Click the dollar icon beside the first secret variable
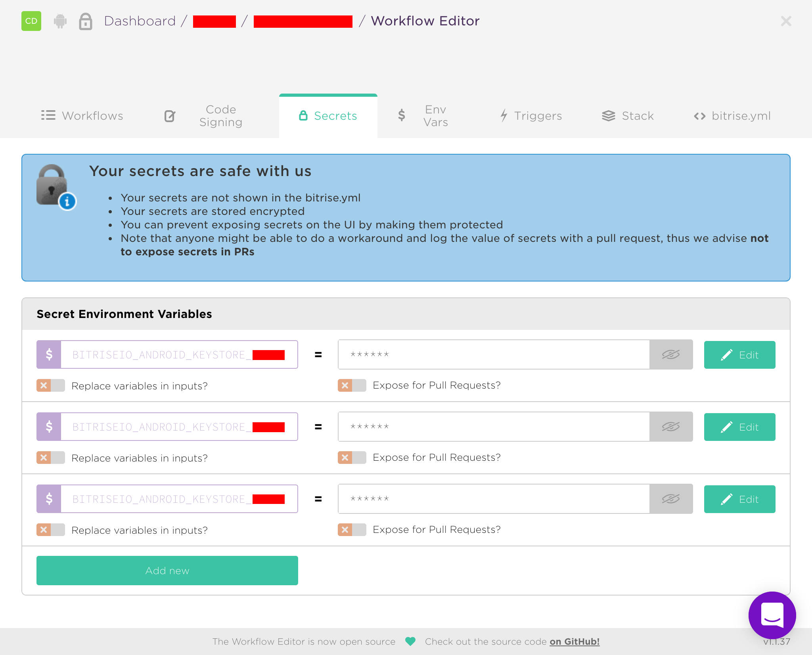Image resolution: width=812 pixels, height=655 pixels. (48, 354)
